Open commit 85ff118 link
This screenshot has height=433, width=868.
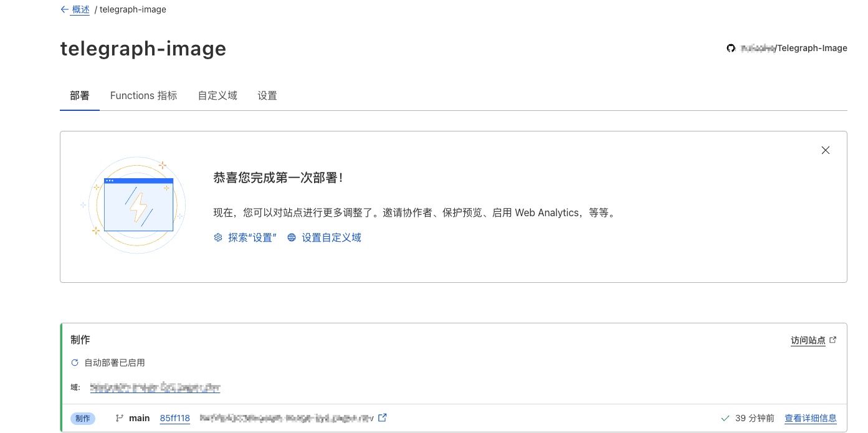point(175,418)
